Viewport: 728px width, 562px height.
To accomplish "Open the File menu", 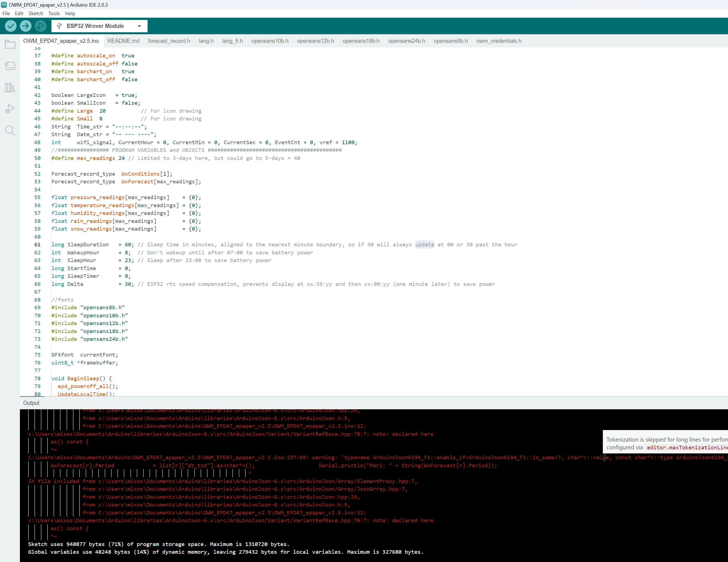I will click(x=6, y=13).
